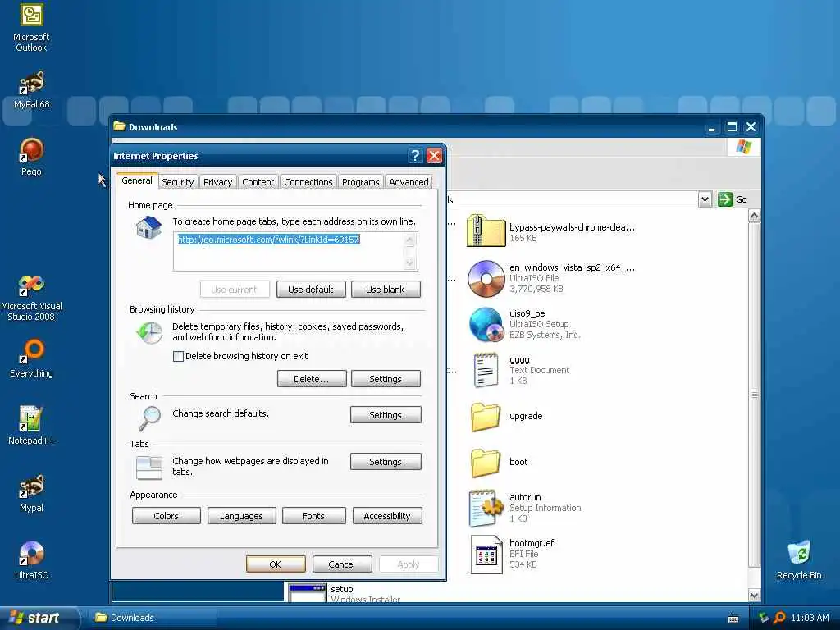The width and height of the screenshot is (840, 630).
Task: Select the boot folder icon
Action: pyautogui.click(x=486, y=462)
